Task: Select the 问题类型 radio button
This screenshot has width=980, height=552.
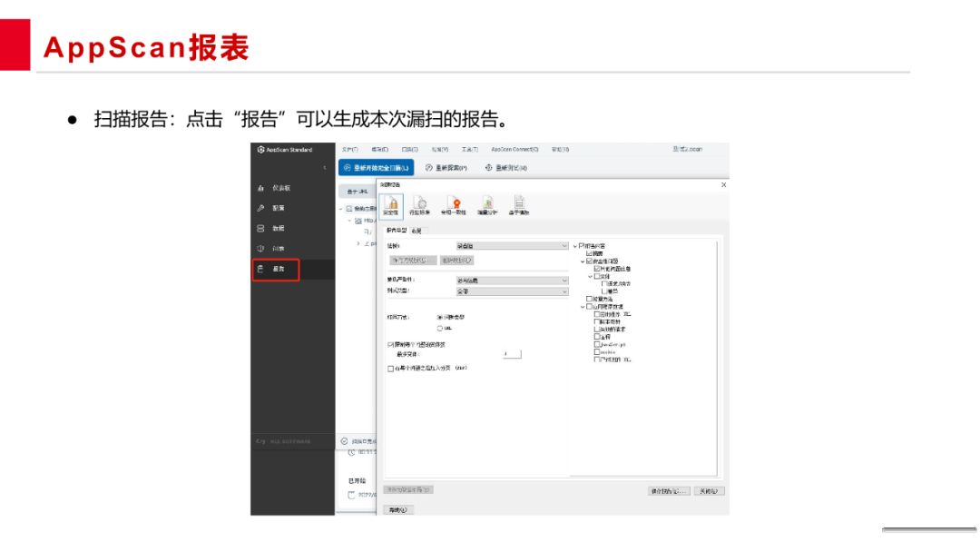Action: coord(440,318)
